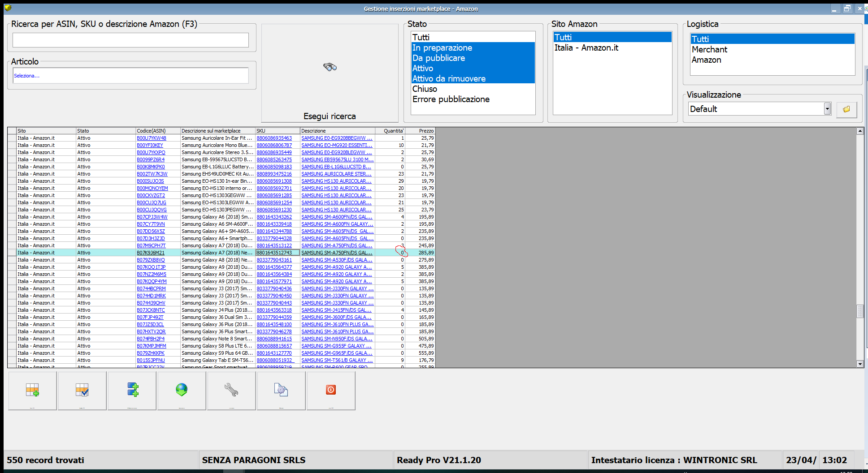The width and height of the screenshot is (868, 473).
Task: Sort by the Sito column header
Action: (46, 131)
